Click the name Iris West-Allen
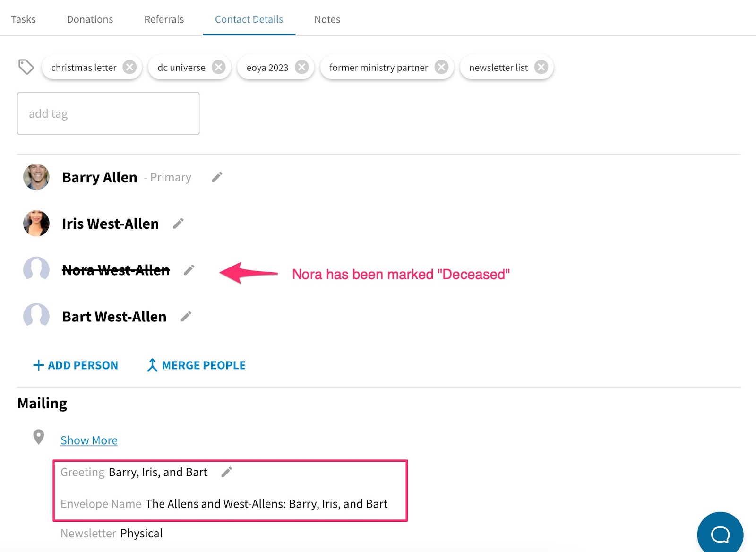The height and width of the screenshot is (552, 756). tap(111, 224)
